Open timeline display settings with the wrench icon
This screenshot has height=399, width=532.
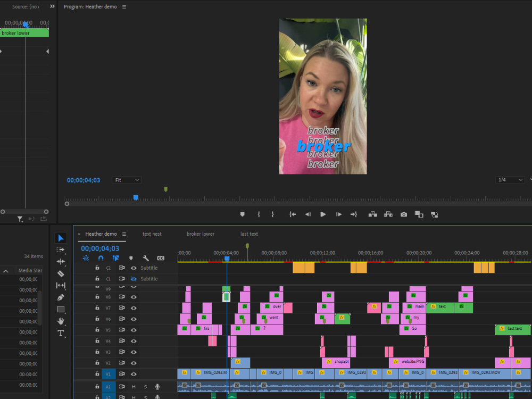145,258
